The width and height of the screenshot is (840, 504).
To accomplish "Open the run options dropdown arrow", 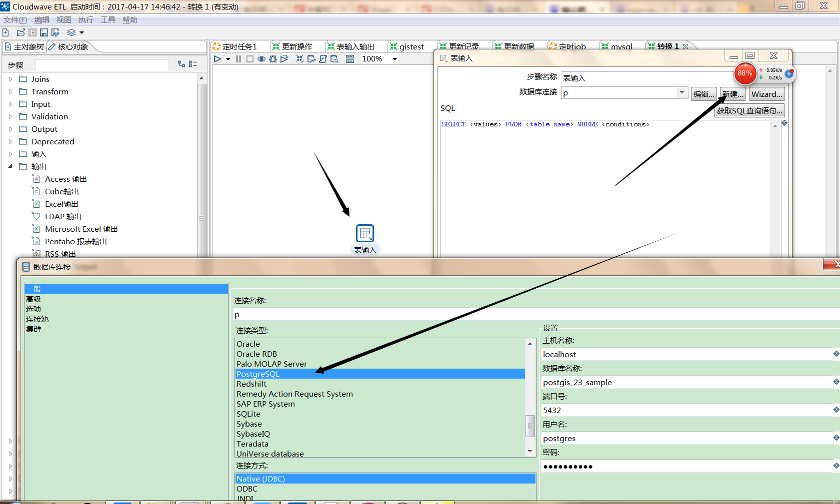I will coord(228,59).
